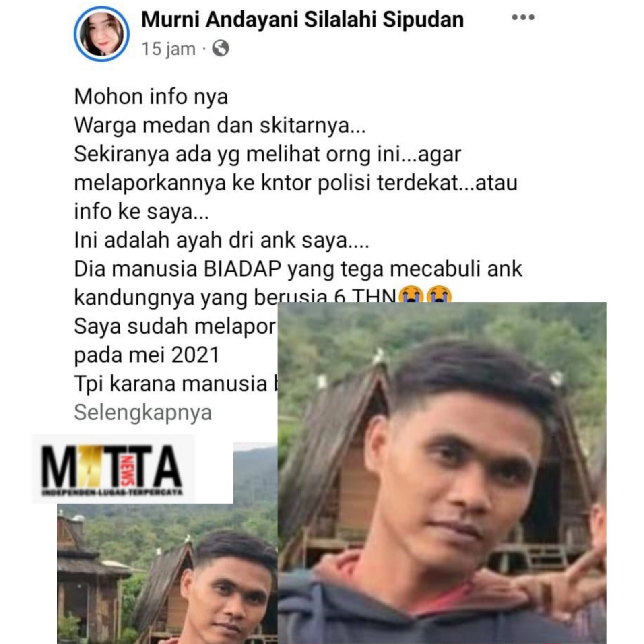Image resolution: width=644 pixels, height=644 pixels.
Task: Open the Murni Andayani Silalahi Sipudan profile
Action: tap(302, 19)
